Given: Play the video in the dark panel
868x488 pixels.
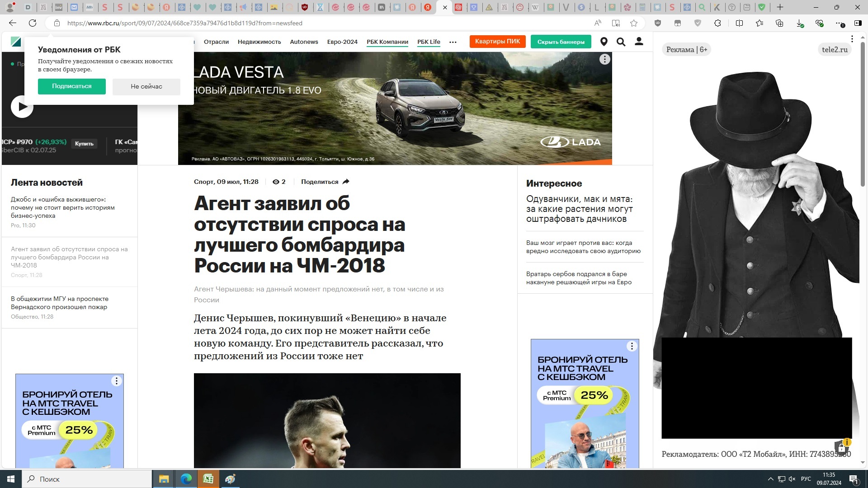Looking at the screenshot, I should coord(22,107).
